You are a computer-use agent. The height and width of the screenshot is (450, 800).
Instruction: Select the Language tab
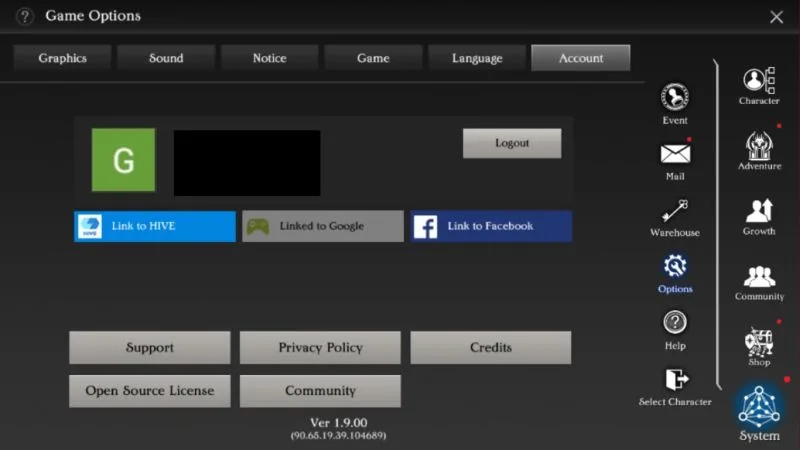coord(477,58)
